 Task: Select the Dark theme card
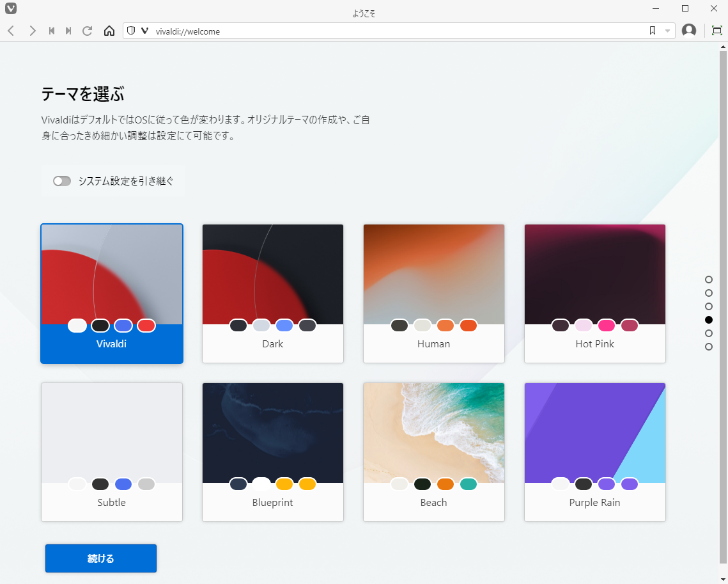[x=273, y=294]
